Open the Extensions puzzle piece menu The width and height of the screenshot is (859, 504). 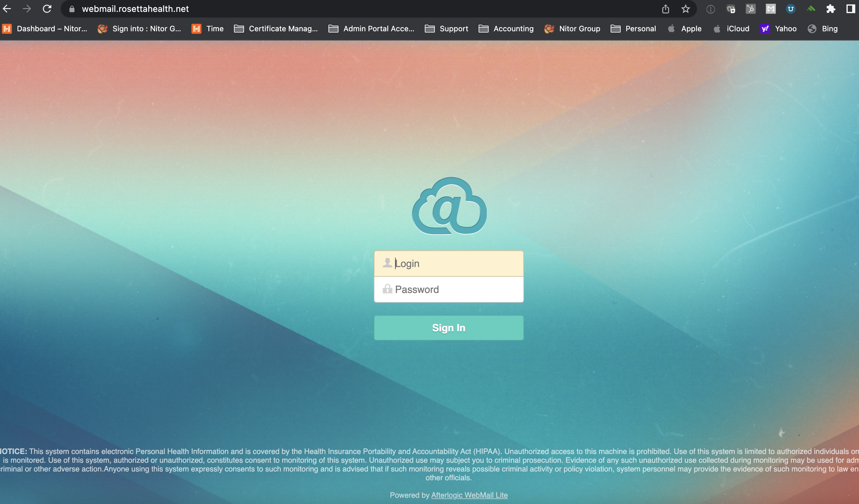tap(831, 9)
